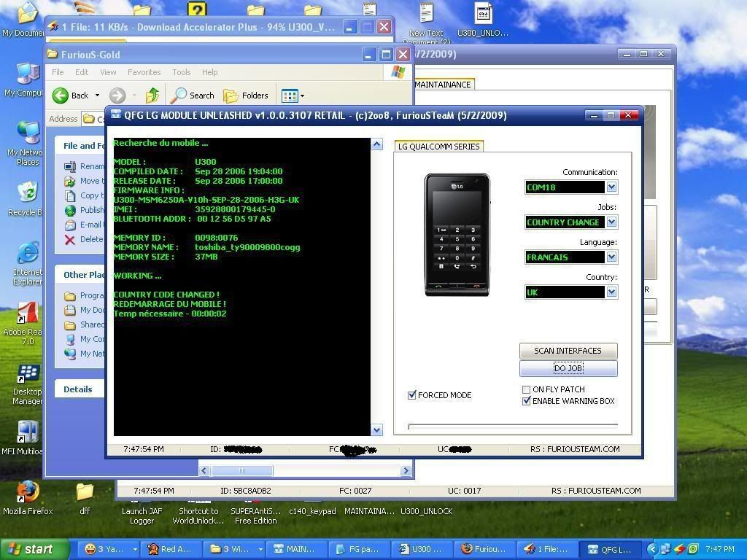Click the taskbar clock showing 7:47 PM

[x=720, y=549]
